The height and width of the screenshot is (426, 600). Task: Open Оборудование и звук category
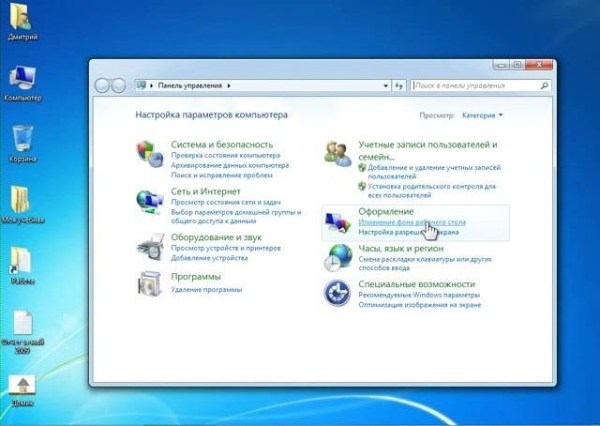coord(216,237)
